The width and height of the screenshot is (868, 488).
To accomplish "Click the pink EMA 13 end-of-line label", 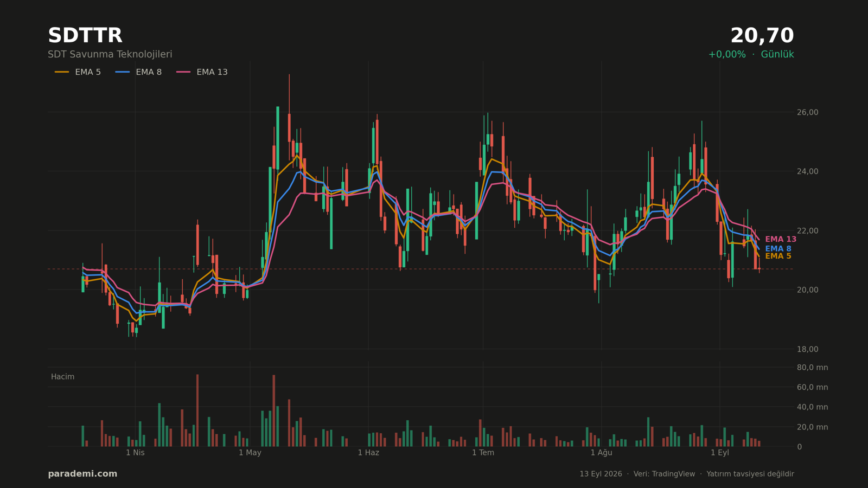I will (x=781, y=239).
